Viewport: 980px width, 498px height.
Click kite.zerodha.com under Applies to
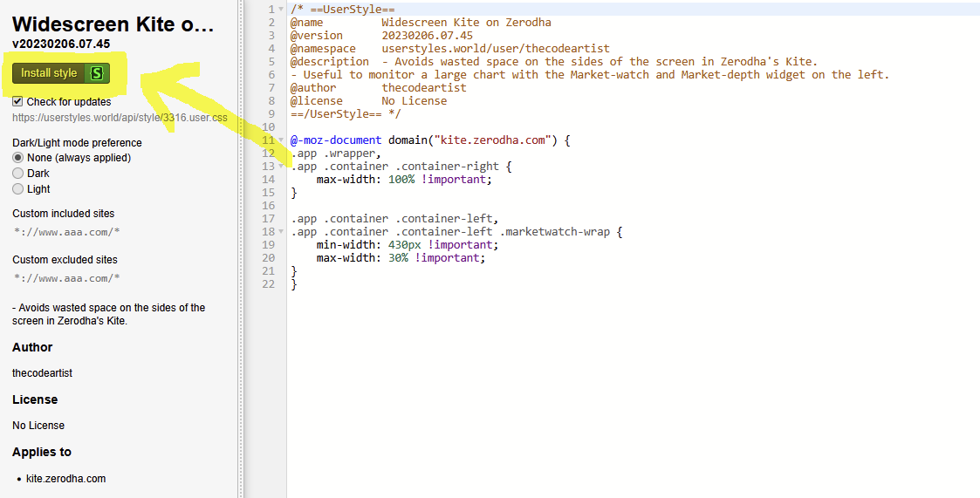(65, 479)
